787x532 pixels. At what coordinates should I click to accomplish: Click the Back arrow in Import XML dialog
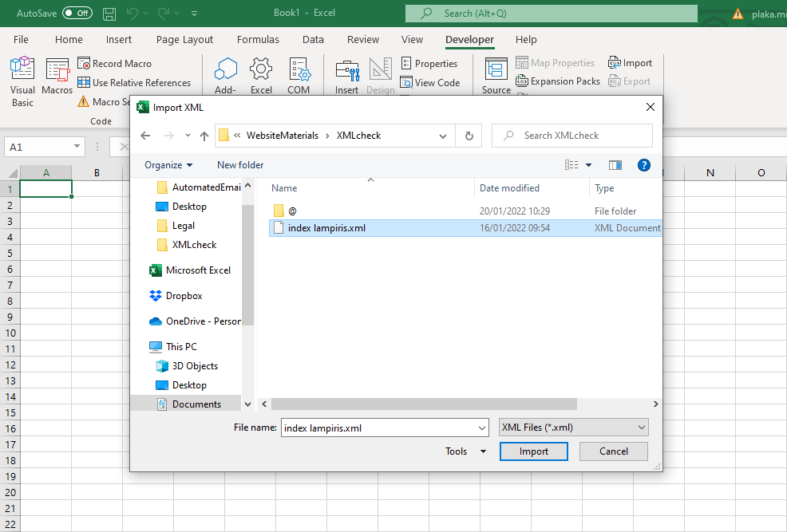tap(145, 136)
